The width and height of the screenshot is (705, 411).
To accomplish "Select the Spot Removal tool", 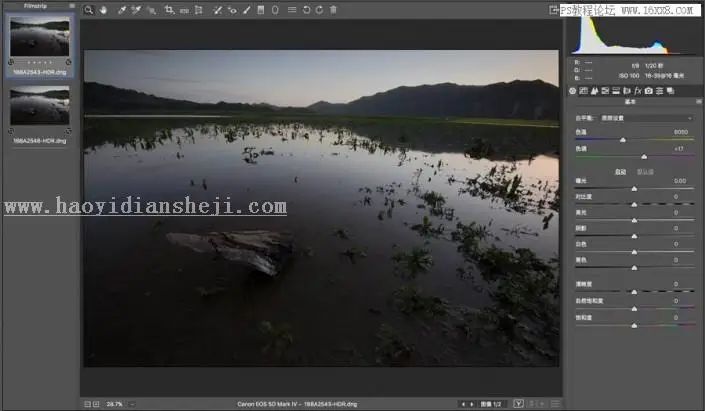I will 218,9.
